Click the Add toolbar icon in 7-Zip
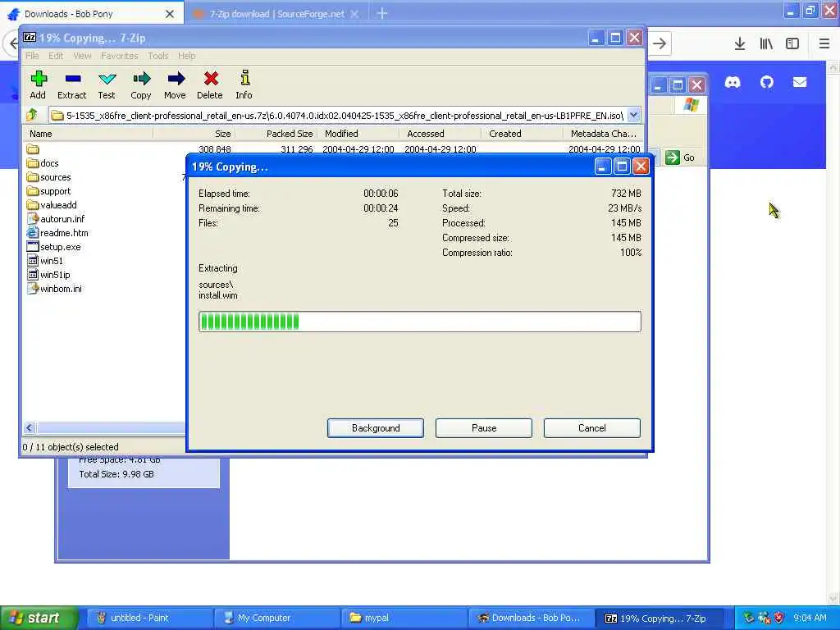The height and width of the screenshot is (630, 840). click(x=38, y=84)
